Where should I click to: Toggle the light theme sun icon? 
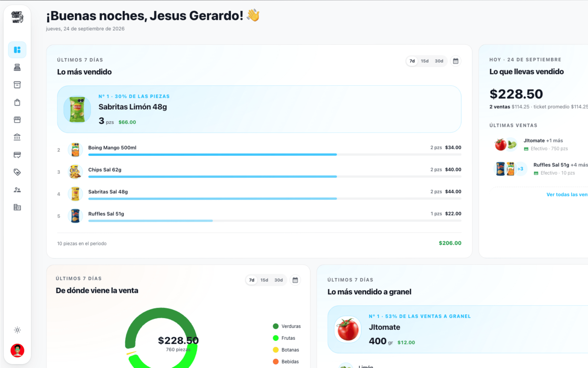[x=17, y=330]
